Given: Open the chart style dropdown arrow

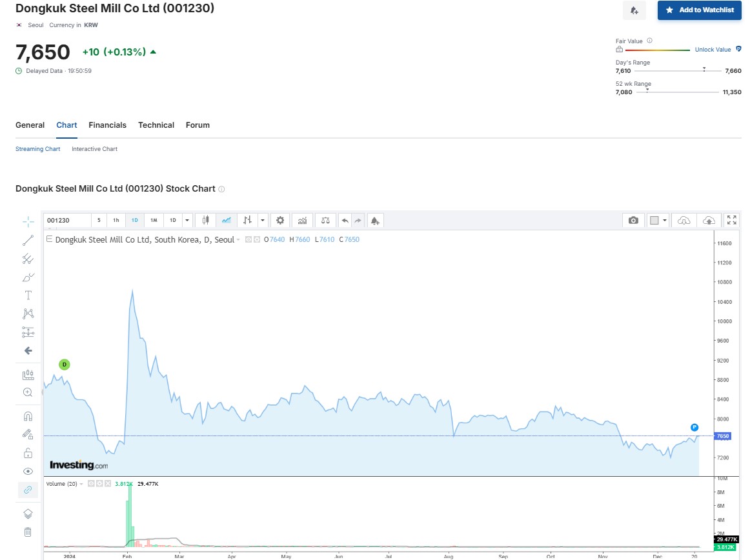Looking at the screenshot, I should 263,221.
